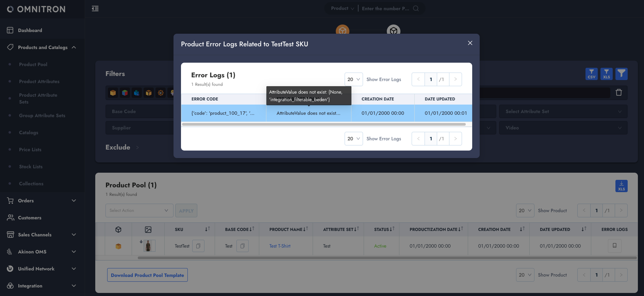
Task: Click Download Product Pool Template button
Action: tap(147, 275)
